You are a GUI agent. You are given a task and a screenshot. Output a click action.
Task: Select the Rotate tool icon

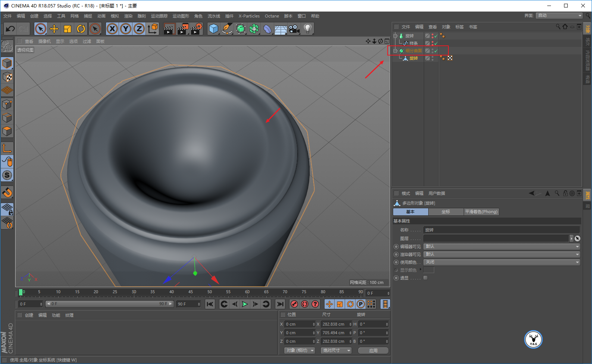point(81,29)
